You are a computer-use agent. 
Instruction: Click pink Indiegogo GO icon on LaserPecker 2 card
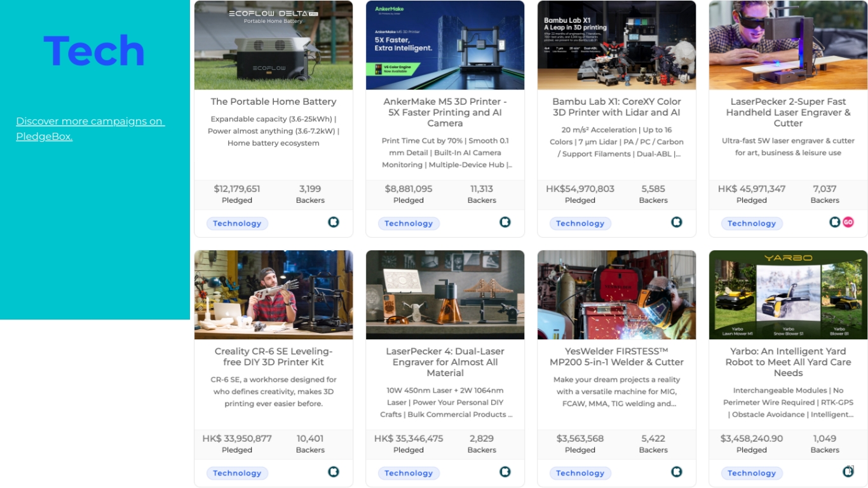[x=848, y=222]
